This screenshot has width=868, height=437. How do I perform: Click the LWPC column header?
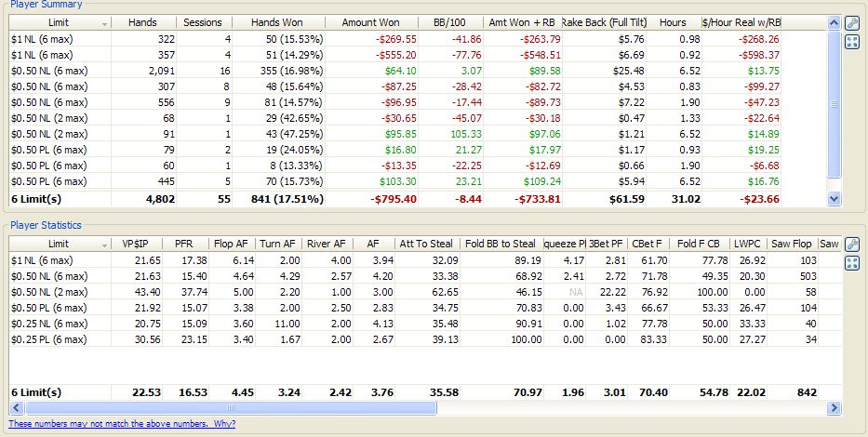pos(747,244)
